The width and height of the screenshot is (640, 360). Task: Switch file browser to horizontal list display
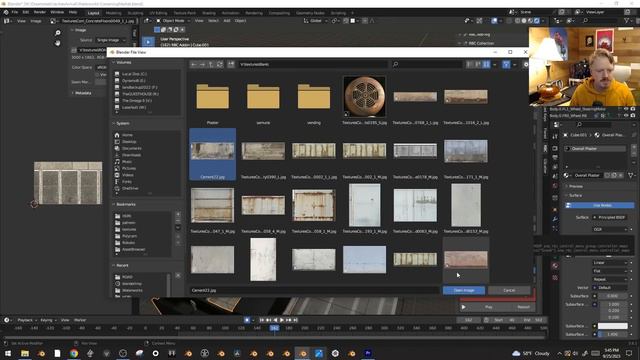tap(478, 64)
